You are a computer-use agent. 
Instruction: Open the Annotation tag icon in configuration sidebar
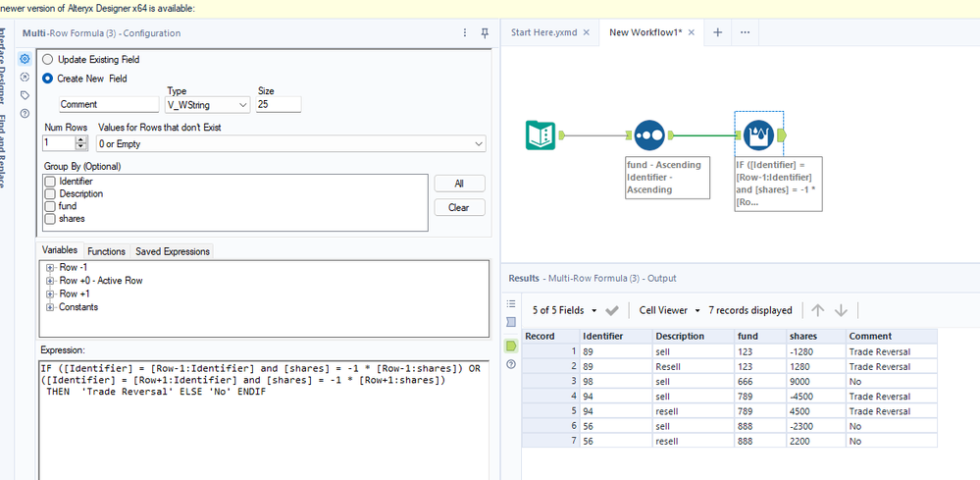(x=25, y=95)
